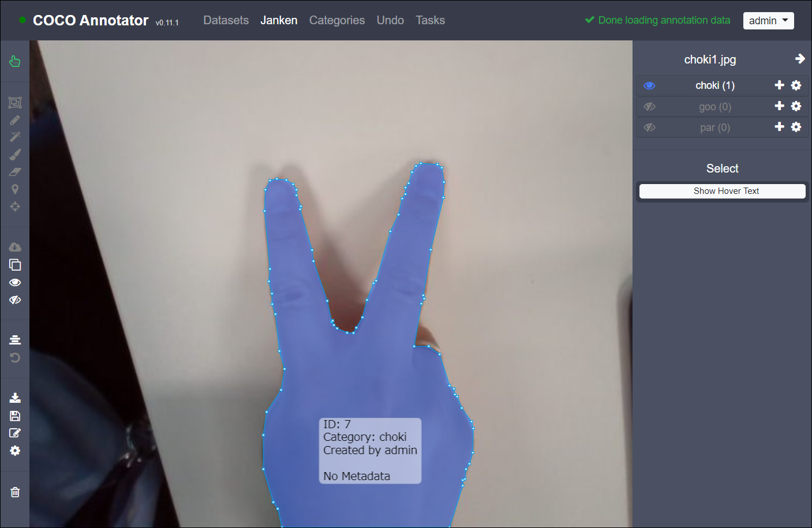Open the Undo page in navbar

(390, 20)
